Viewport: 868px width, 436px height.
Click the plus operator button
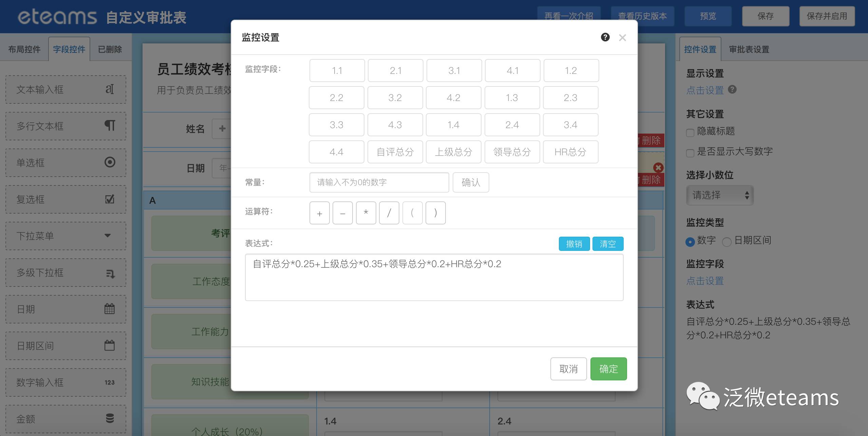(319, 213)
